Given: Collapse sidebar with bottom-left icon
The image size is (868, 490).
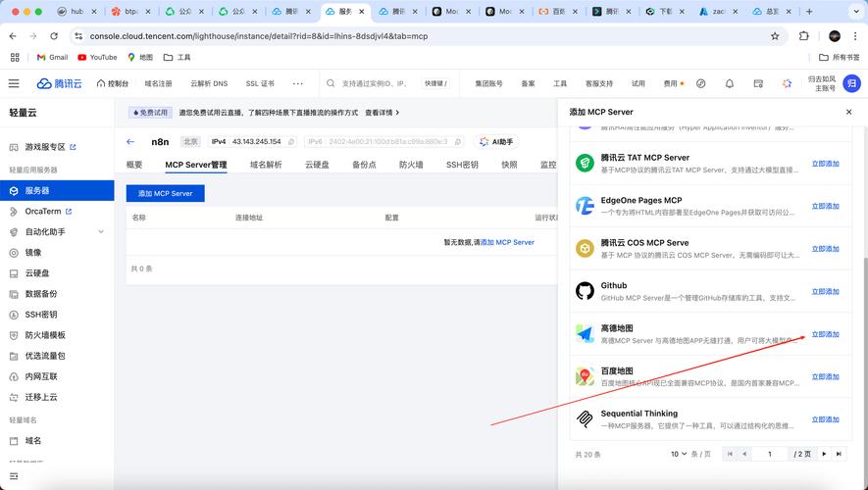Looking at the screenshot, I should 14,476.
